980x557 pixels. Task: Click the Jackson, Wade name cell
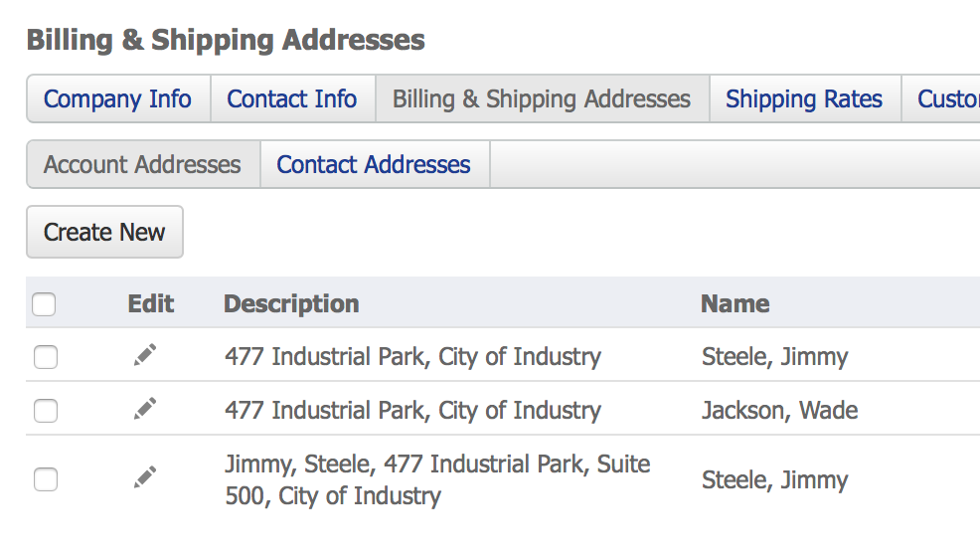click(779, 410)
